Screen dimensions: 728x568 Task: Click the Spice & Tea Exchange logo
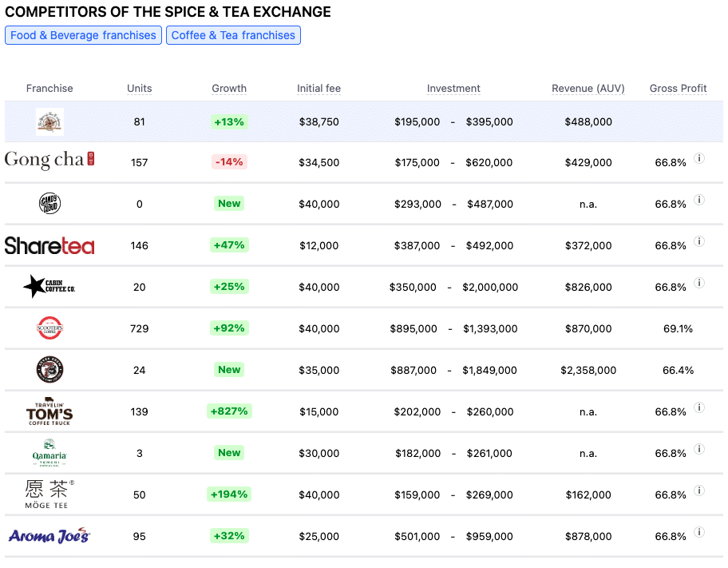(x=49, y=121)
